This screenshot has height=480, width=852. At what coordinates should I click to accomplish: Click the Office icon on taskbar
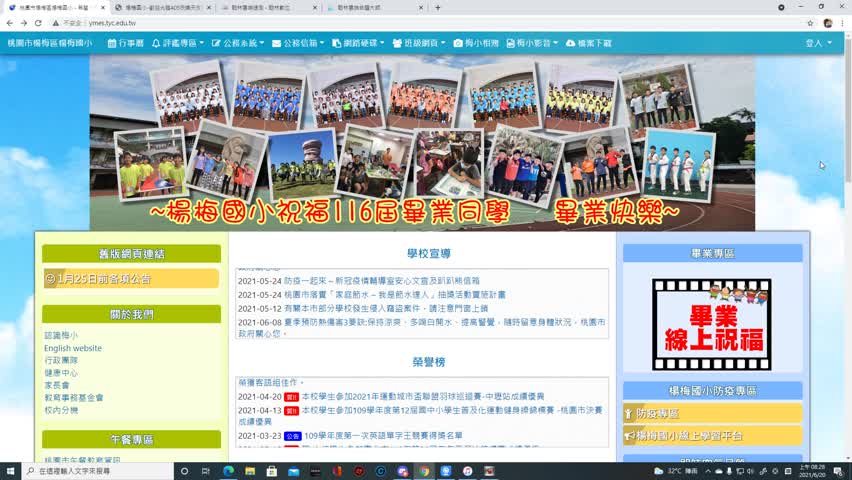pos(337,471)
